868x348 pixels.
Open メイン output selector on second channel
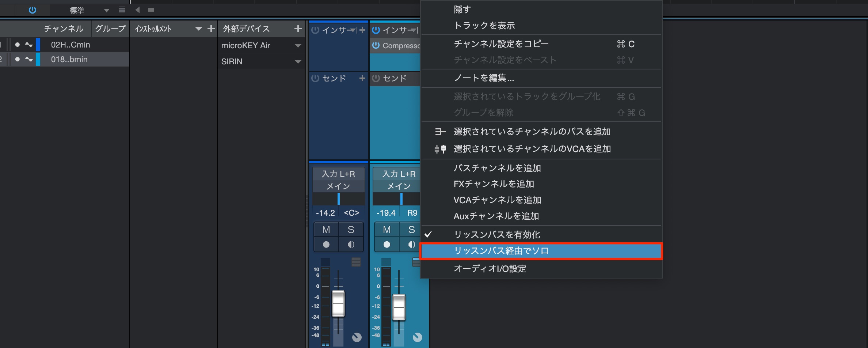tap(397, 186)
